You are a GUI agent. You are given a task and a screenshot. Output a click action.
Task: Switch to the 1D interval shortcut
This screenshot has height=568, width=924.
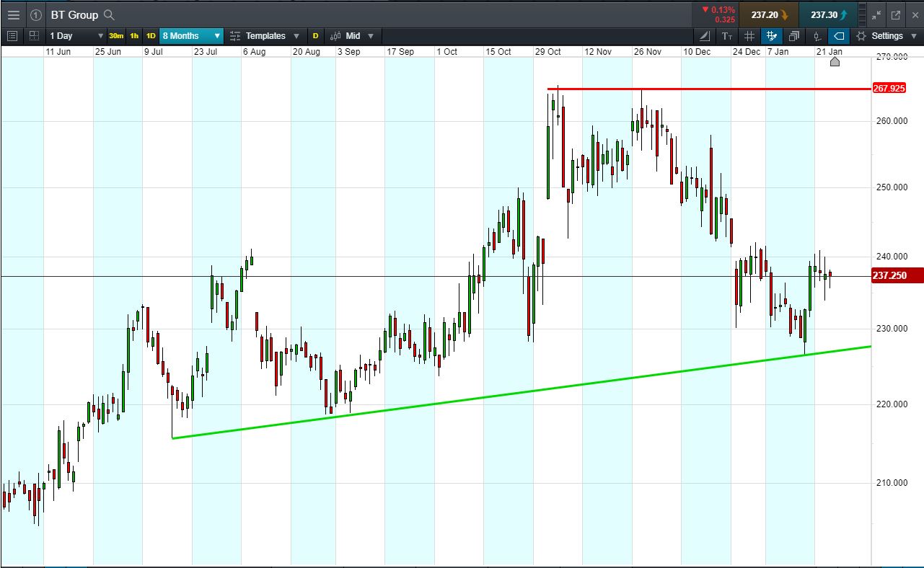pyautogui.click(x=151, y=36)
